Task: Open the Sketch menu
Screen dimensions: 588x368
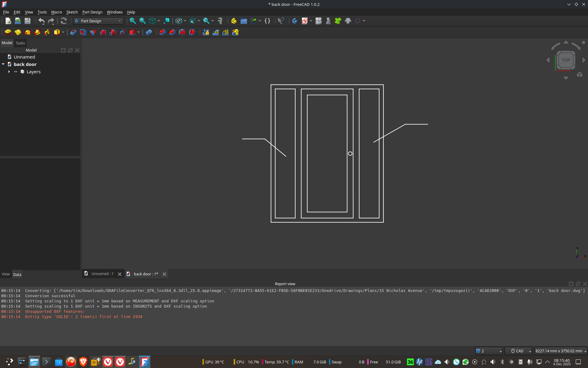Action: click(x=72, y=12)
